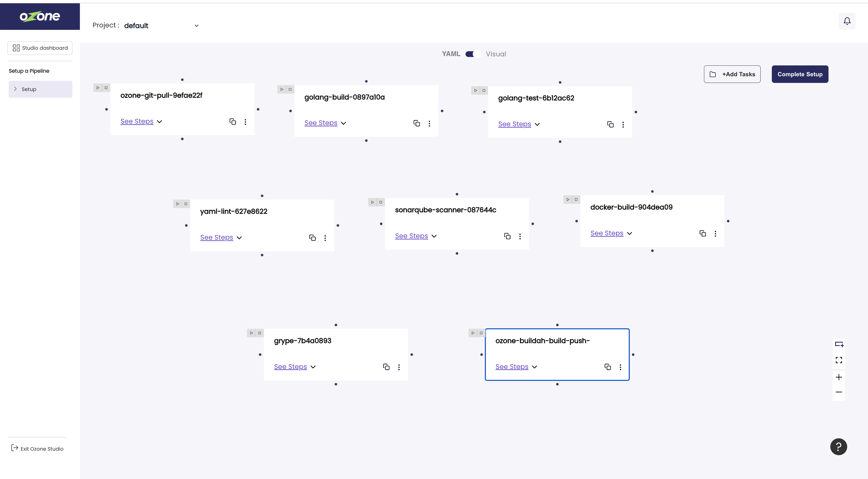Viewport: 868px width, 479px height.
Task: Run the ozone-git-pull-9efae22f task with play icon
Action: click(x=98, y=88)
